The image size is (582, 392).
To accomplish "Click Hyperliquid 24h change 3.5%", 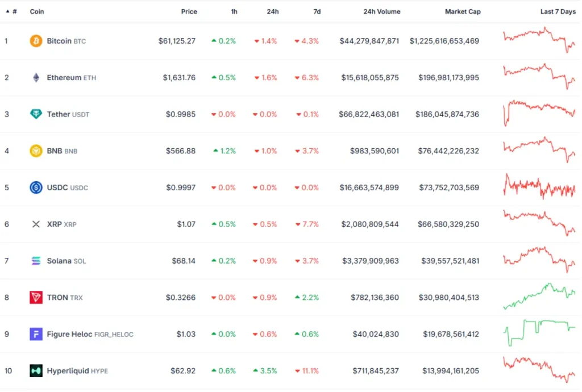I will coord(265,371).
